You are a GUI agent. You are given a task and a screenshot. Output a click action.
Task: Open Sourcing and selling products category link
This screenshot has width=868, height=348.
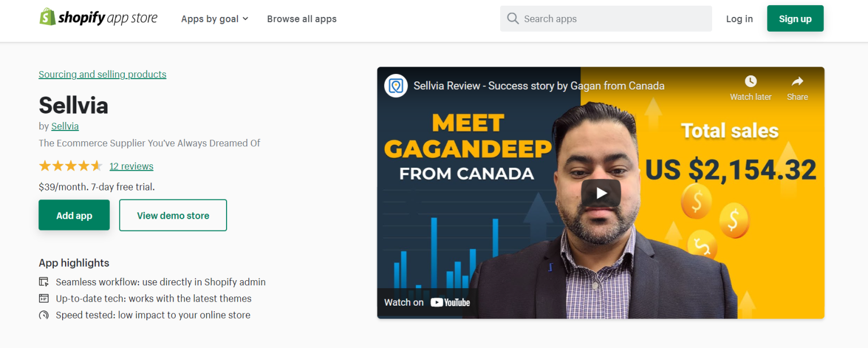[x=102, y=75]
